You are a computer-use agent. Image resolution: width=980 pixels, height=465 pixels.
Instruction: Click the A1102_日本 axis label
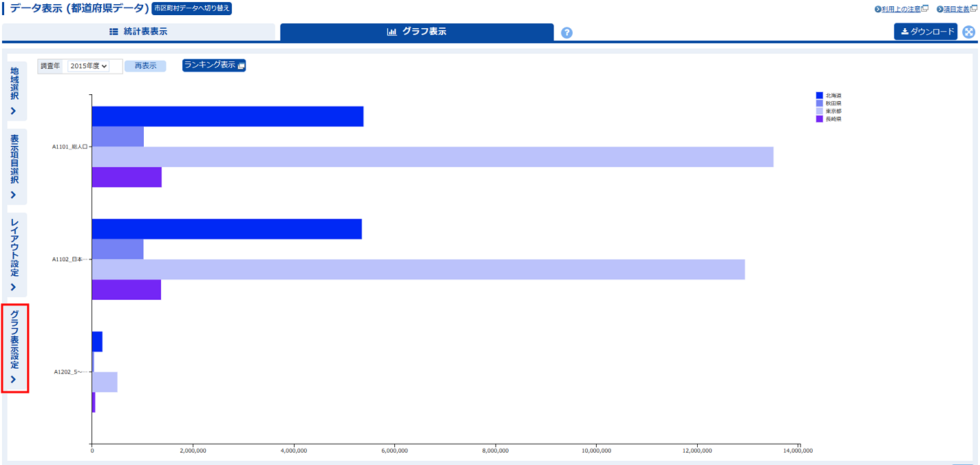(x=69, y=259)
